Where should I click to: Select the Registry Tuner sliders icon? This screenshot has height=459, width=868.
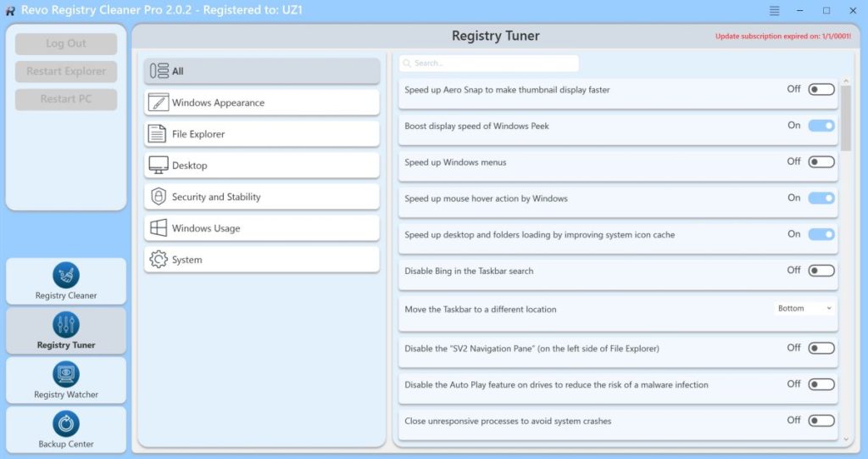pyautogui.click(x=66, y=324)
